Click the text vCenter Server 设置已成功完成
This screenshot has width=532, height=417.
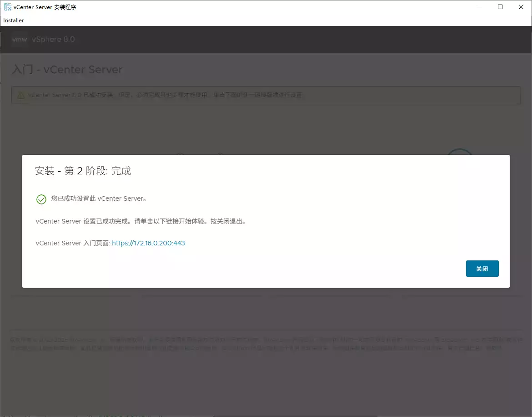(82, 221)
